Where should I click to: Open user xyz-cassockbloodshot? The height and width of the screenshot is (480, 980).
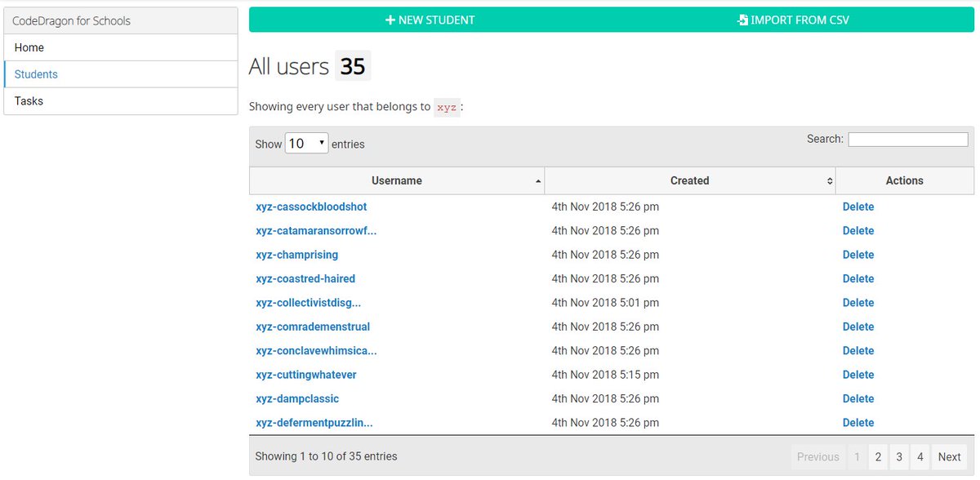click(311, 207)
